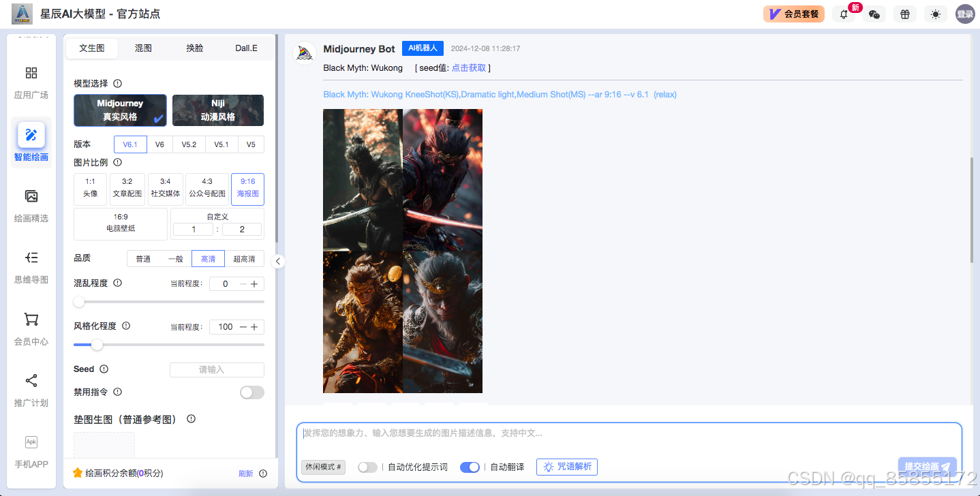The image size is (980, 496).
Task: Switch to Dall.E tab
Action: (x=247, y=48)
